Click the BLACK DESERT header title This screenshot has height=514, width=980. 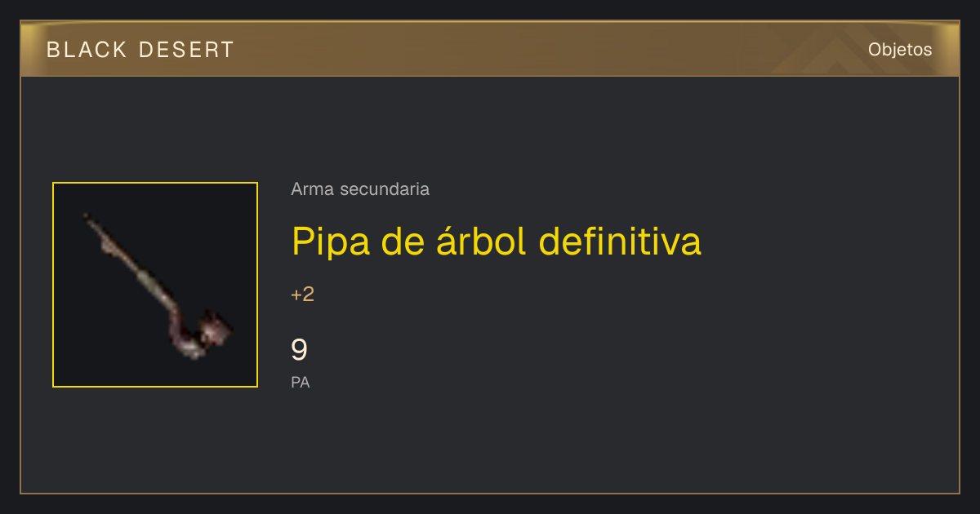coord(140,50)
